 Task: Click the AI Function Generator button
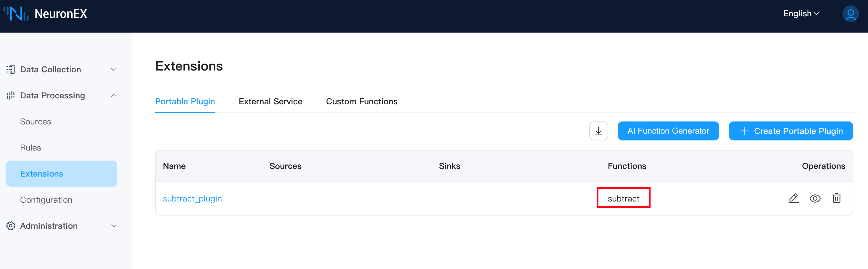pyautogui.click(x=668, y=131)
